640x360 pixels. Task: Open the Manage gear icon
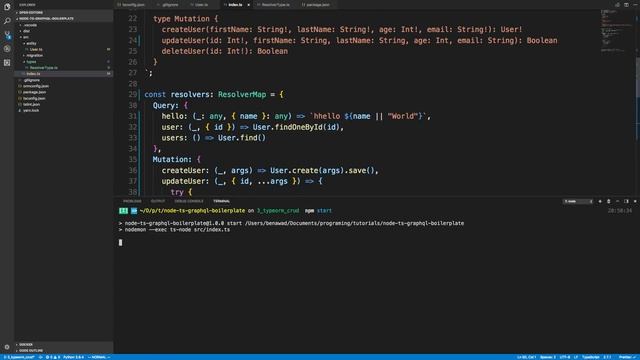7,347
